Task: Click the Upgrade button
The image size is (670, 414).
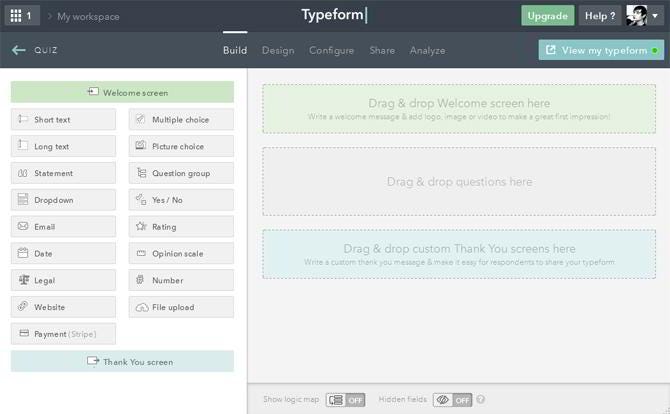Action: (x=547, y=16)
